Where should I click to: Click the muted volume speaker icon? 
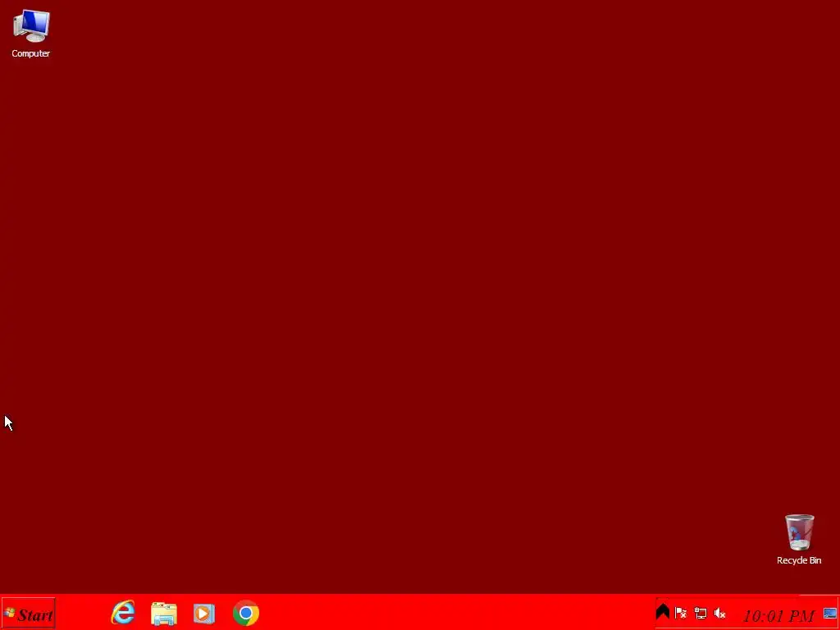click(719, 613)
